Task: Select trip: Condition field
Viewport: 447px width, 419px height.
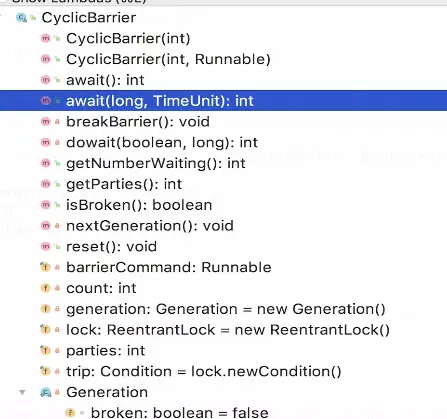Action: (204, 371)
